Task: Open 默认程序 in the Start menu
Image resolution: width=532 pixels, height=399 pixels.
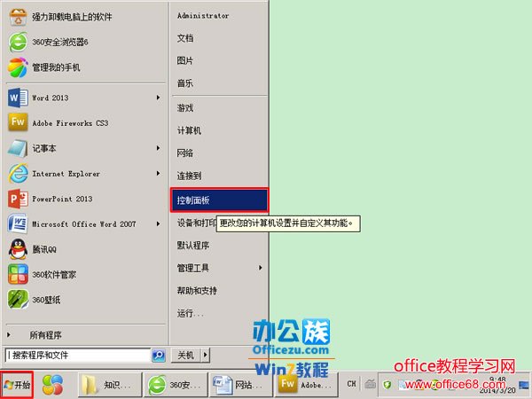Action: (x=193, y=246)
